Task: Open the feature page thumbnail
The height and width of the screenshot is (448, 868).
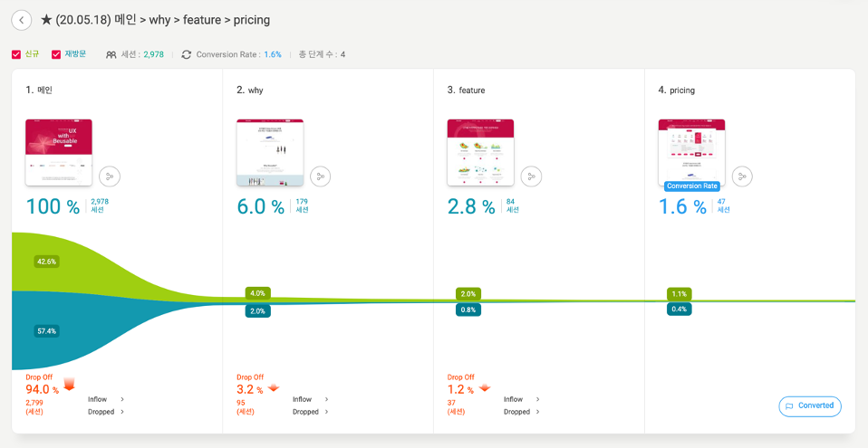Action: (480, 152)
